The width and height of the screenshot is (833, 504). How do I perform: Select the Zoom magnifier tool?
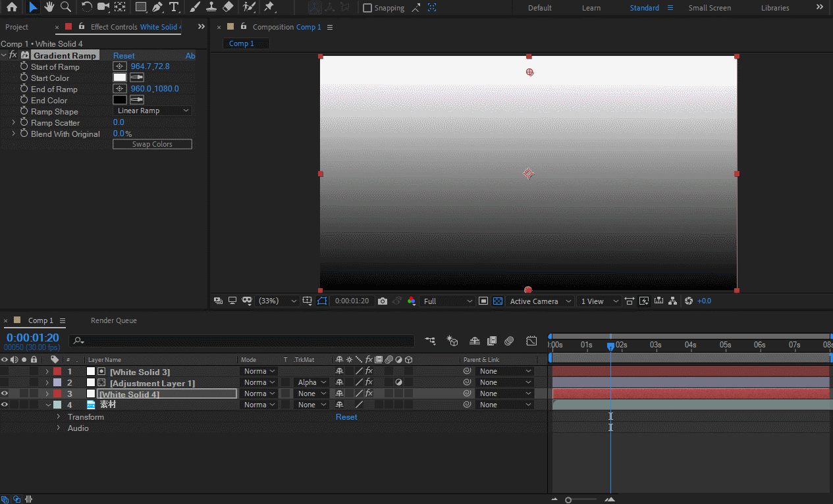click(66, 7)
